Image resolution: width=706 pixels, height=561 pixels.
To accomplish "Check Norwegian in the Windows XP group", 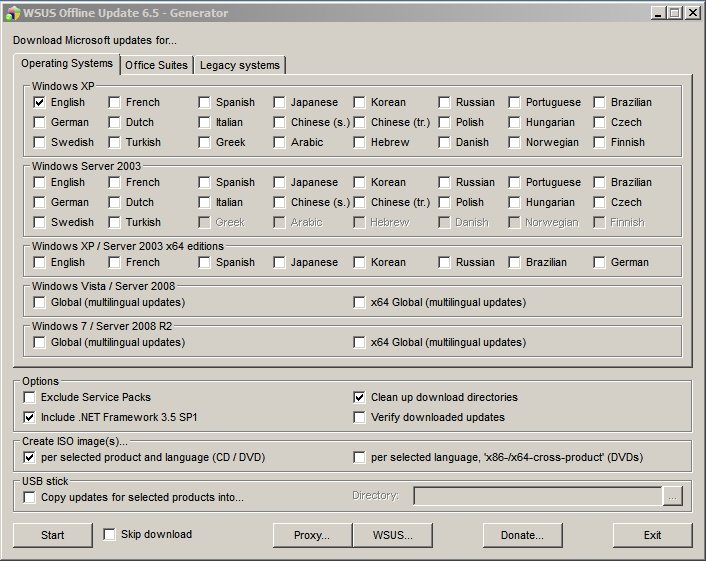I will click(514, 142).
